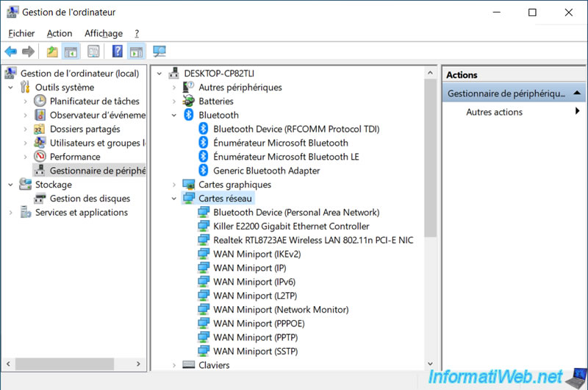Viewport: 588px width, 390px height.
Task: Select WAN Miniport (PPTP)
Action: [255, 337]
